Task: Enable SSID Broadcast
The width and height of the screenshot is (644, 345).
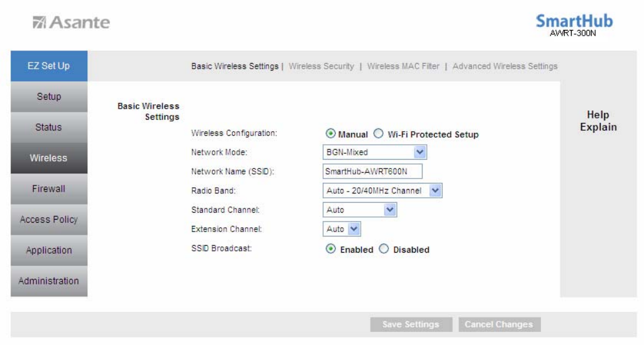Action: click(331, 249)
